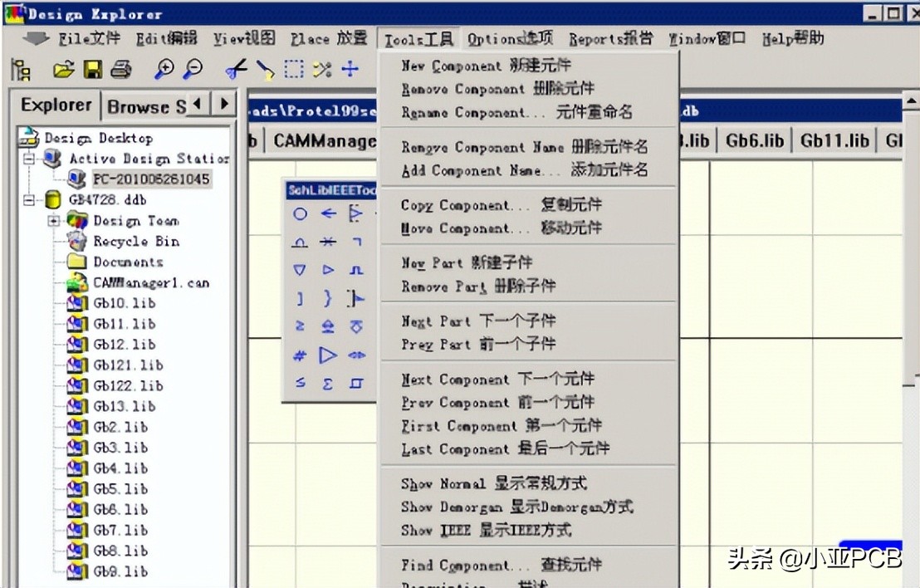
Task: Switch to the Explorer panel tab
Action: pyautogui.click(x=56, y=105)
